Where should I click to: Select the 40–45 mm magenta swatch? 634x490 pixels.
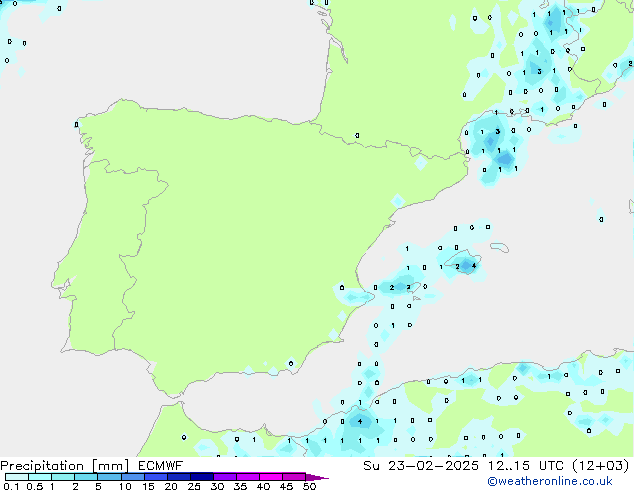point(271,477)
